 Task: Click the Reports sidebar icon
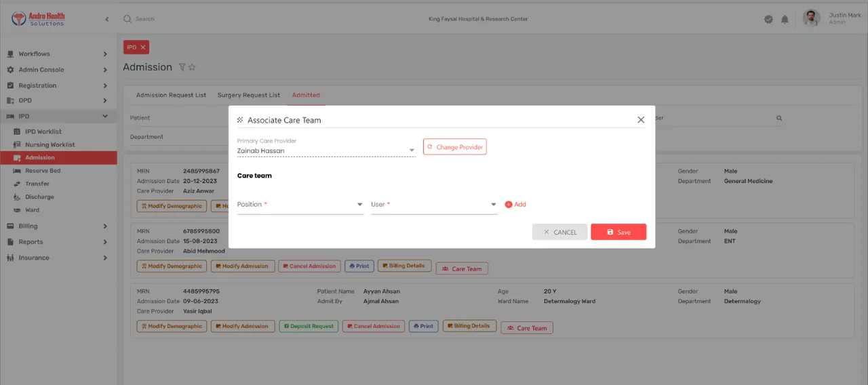10,242
